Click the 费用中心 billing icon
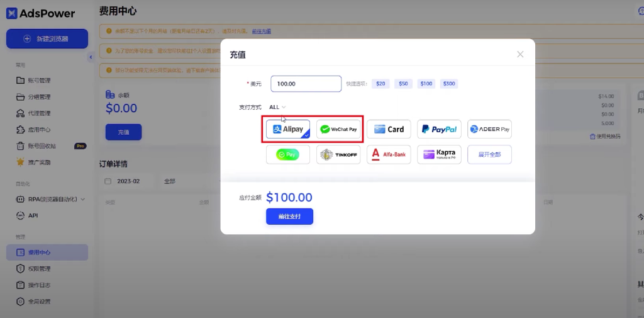This screenshot has height=318, width=644. point(20,252)
